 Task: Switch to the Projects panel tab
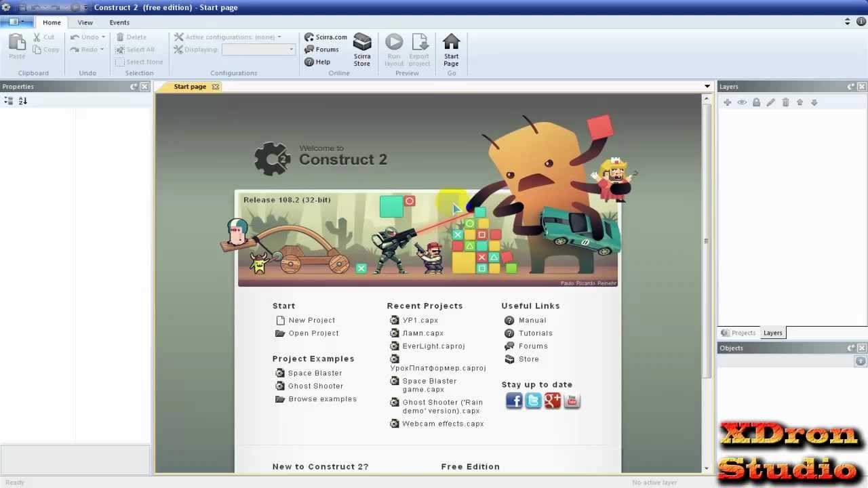[x=738, y=333]
